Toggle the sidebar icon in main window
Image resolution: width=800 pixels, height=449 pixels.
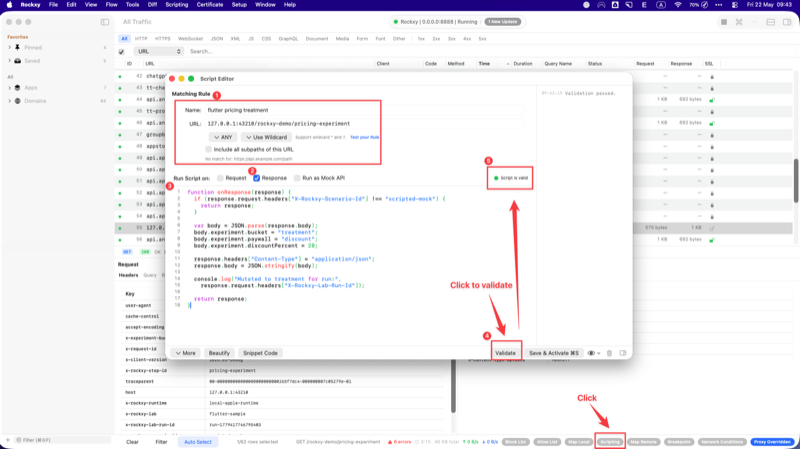(105, 22)
